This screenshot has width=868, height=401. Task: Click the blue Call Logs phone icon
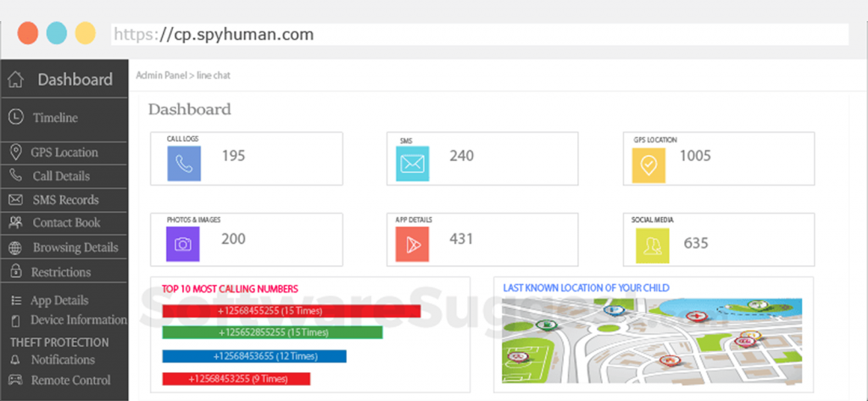click(184, 164)
